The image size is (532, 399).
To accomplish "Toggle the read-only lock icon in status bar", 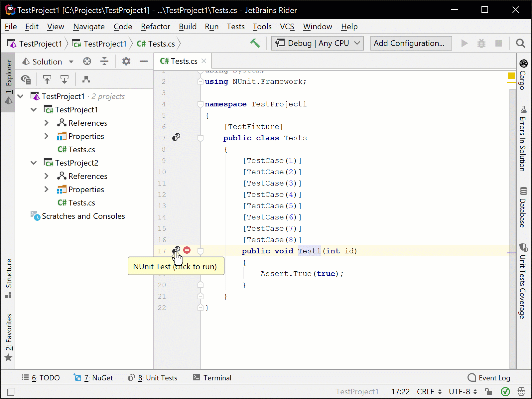I will (488, 391).
